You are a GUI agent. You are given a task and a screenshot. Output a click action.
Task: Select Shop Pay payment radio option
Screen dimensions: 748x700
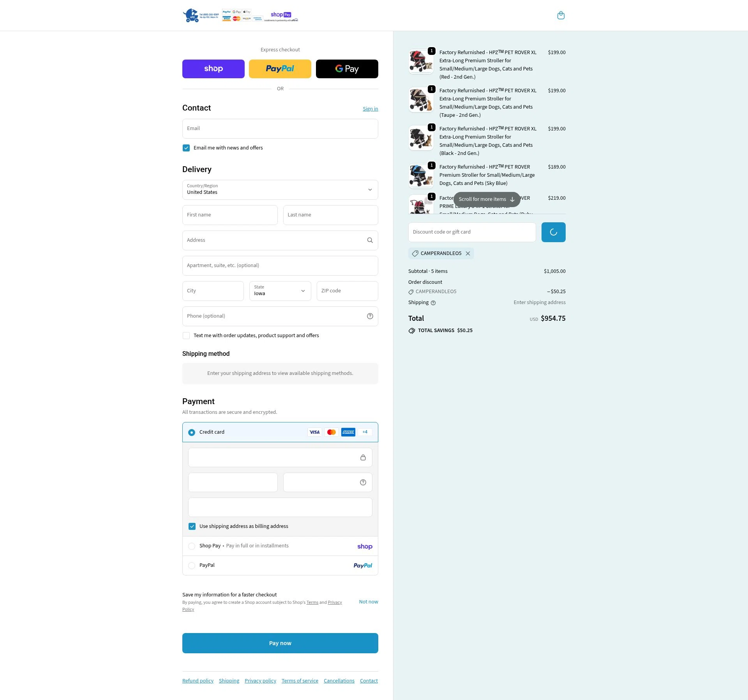coord(192,546)
